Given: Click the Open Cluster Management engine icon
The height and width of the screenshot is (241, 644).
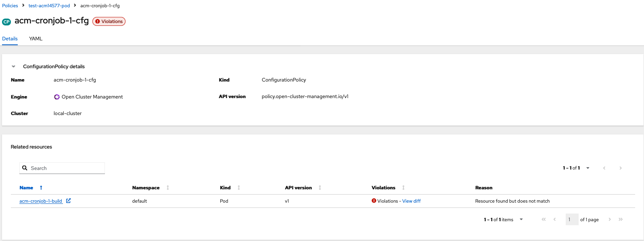Looking at the screenshot, I should 57,97.
